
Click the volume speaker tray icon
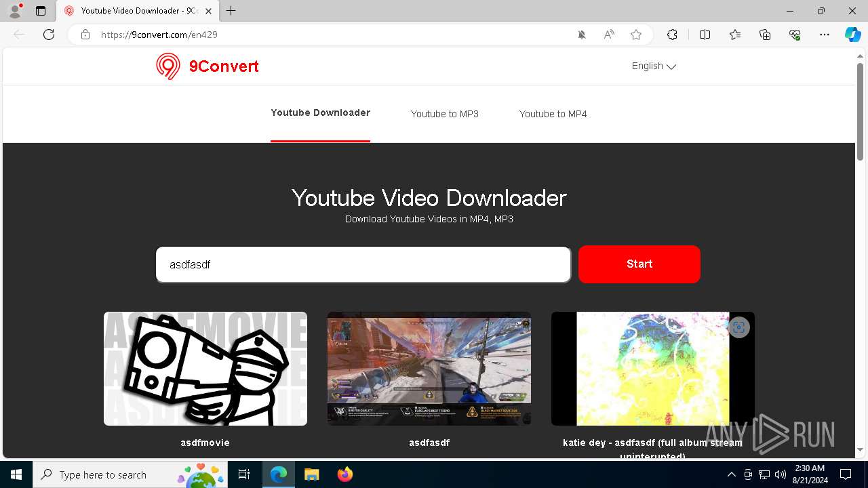click(x=781, y=474)
